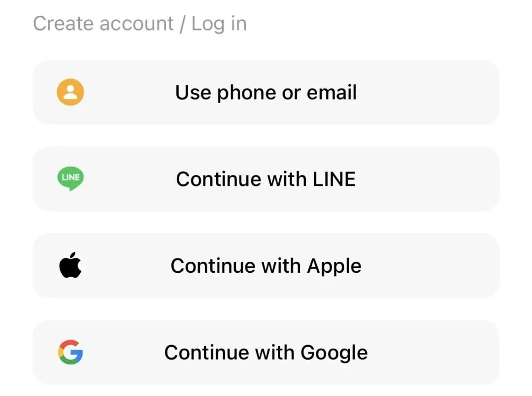The width and height of the screenshot is (532, 396).
Task: Register with phone number or email option
Action: 266,92
